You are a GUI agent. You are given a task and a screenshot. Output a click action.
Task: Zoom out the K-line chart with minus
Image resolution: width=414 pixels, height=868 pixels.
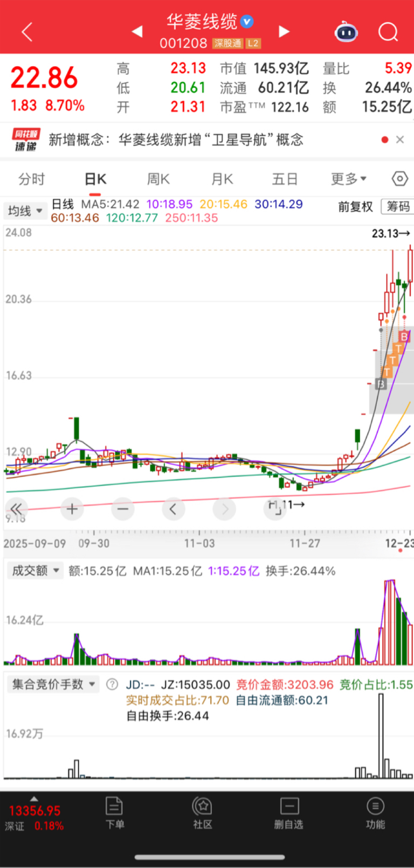coord(123,509)
